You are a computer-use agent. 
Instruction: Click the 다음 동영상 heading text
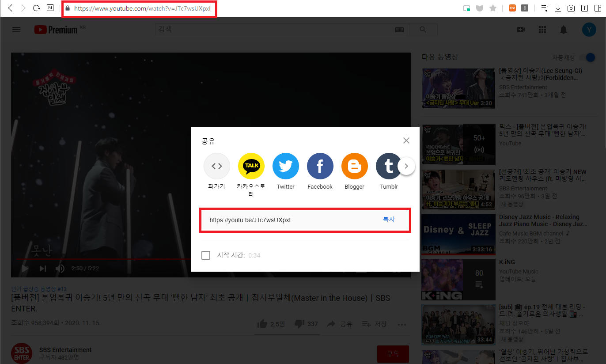(x=440, y=57)
